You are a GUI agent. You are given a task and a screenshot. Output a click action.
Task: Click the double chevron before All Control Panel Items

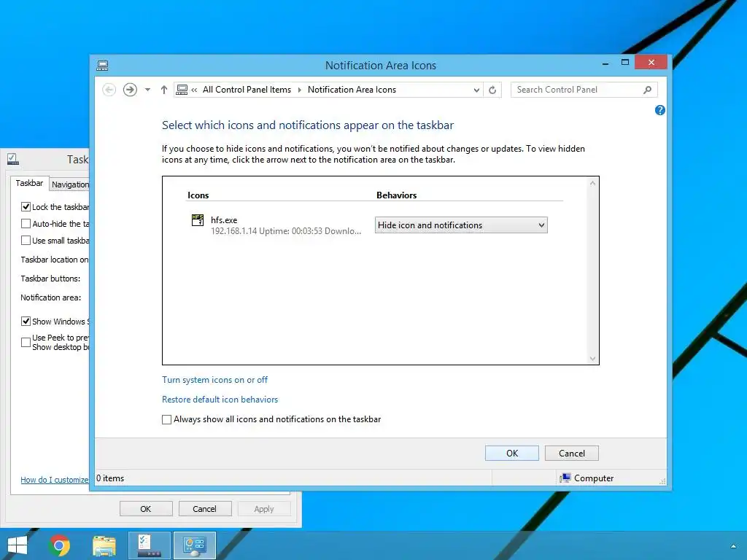[x=194, y=90]
